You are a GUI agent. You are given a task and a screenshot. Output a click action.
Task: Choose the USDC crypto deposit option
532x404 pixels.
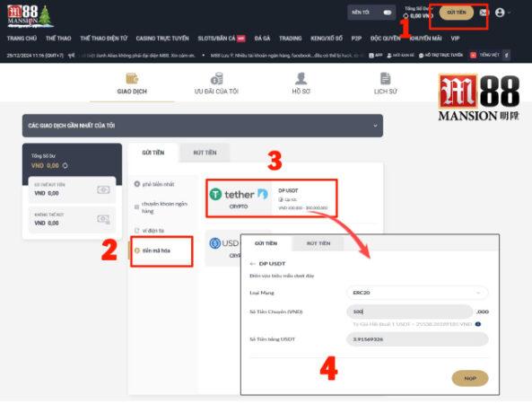tap(223, 248)
